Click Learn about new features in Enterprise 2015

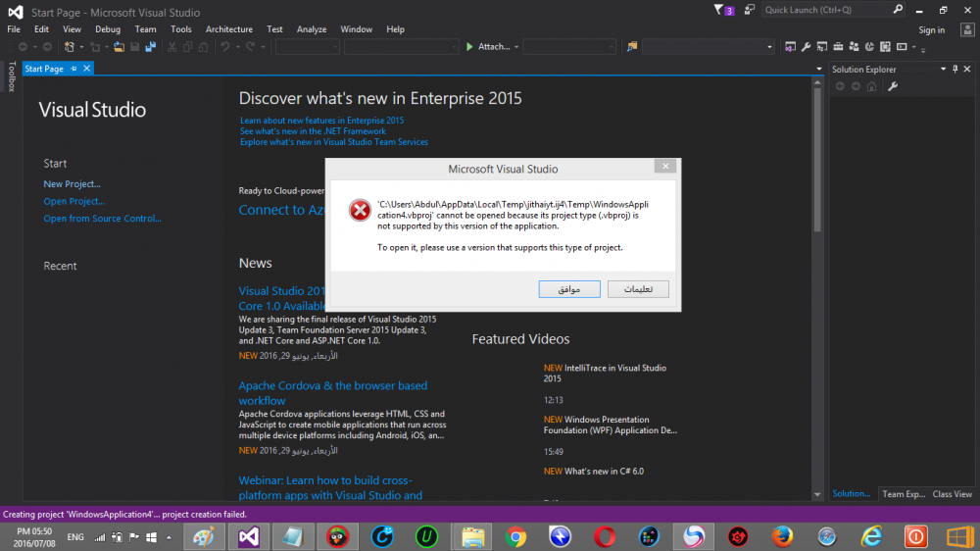click(x=321, y=120)
